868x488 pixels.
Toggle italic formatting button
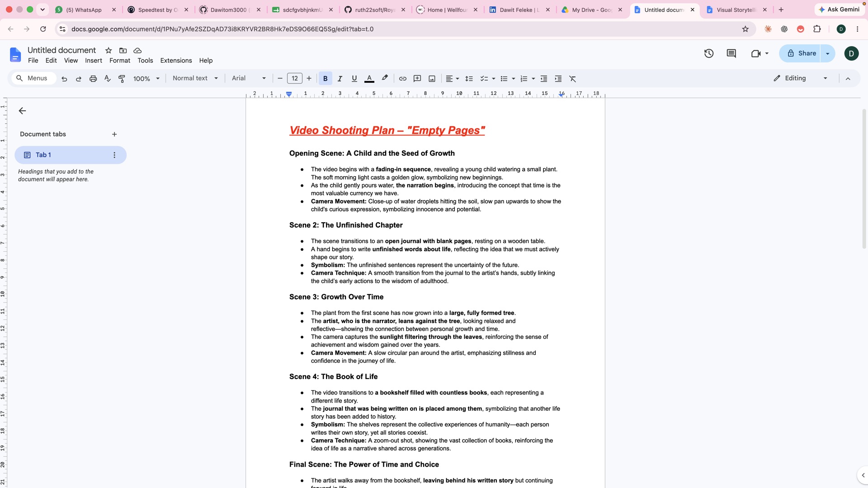point(340,79)
